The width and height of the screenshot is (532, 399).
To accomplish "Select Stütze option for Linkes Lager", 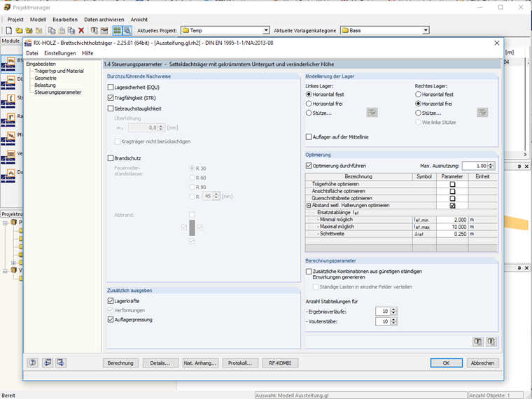I will point(309,113).
